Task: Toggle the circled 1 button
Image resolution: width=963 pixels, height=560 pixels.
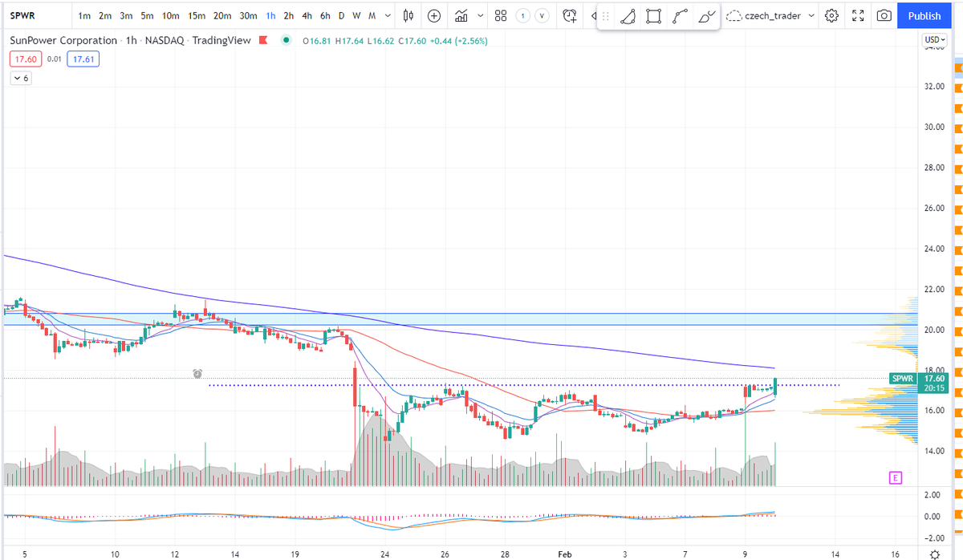Action: (522, 15)
